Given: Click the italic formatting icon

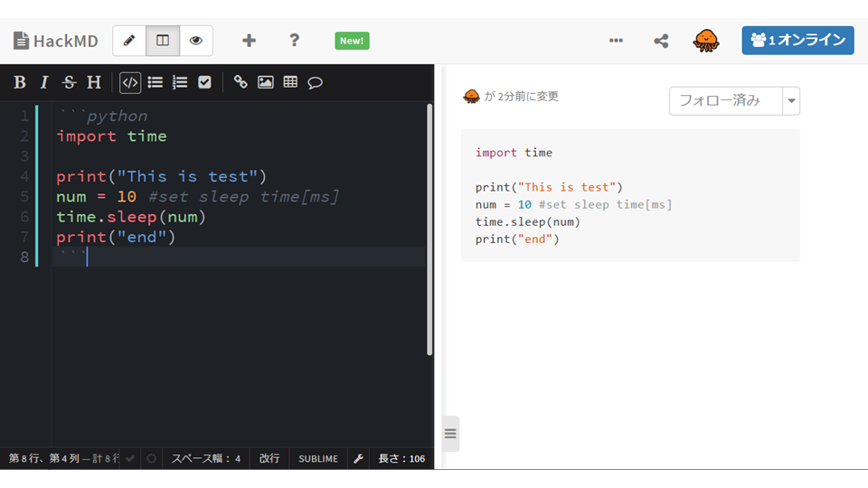Looking at the screenshot, I should pyautogui.click(x=44, y=82).
